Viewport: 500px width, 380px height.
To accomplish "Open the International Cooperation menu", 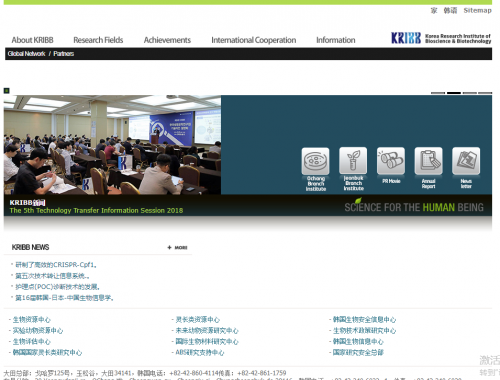I will 253,40.
